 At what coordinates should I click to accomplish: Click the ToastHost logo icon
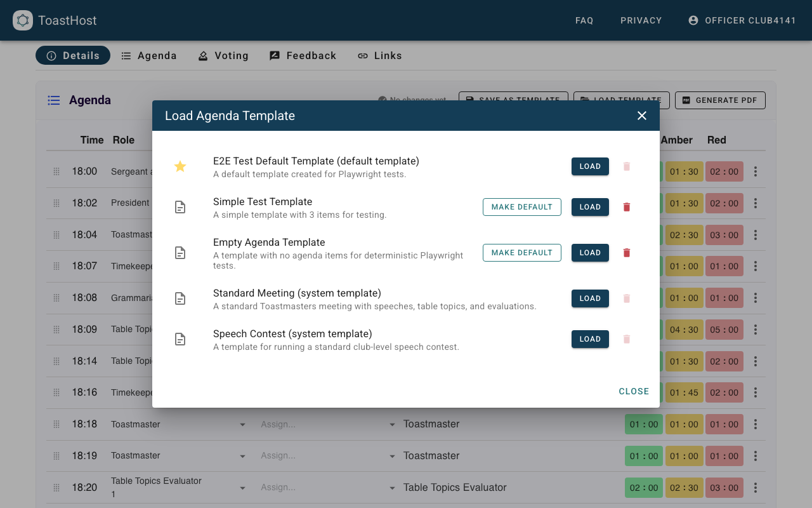(23, 20)
